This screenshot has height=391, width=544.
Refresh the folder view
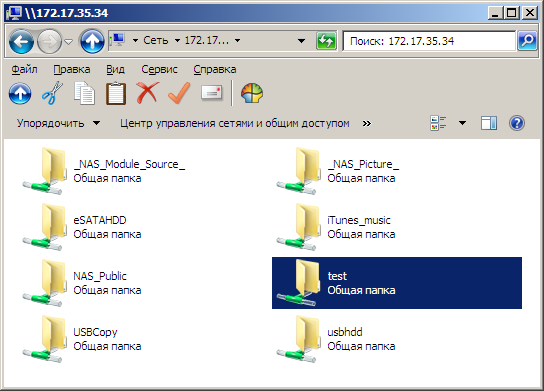326,41
